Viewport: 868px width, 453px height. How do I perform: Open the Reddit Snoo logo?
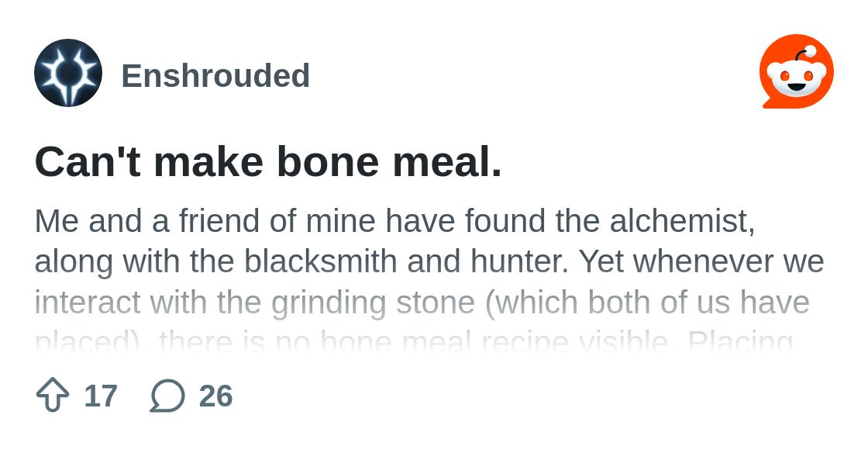point(797,71)
